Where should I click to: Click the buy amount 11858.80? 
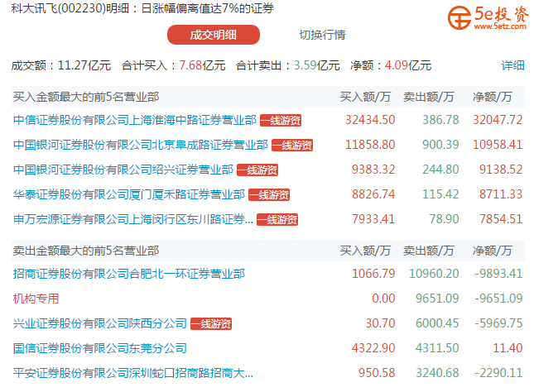point(370,145)
